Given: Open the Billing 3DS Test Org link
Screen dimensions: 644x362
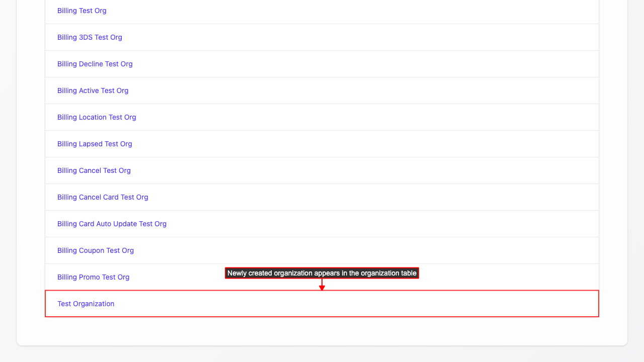Looking at the screenshot, I should [90, 37].
